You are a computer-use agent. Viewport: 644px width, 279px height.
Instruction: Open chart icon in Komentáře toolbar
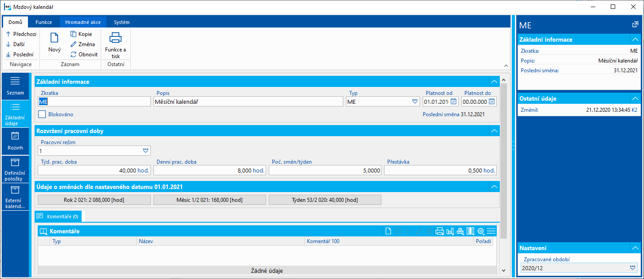pyautogui.click(x=450, y=231)
